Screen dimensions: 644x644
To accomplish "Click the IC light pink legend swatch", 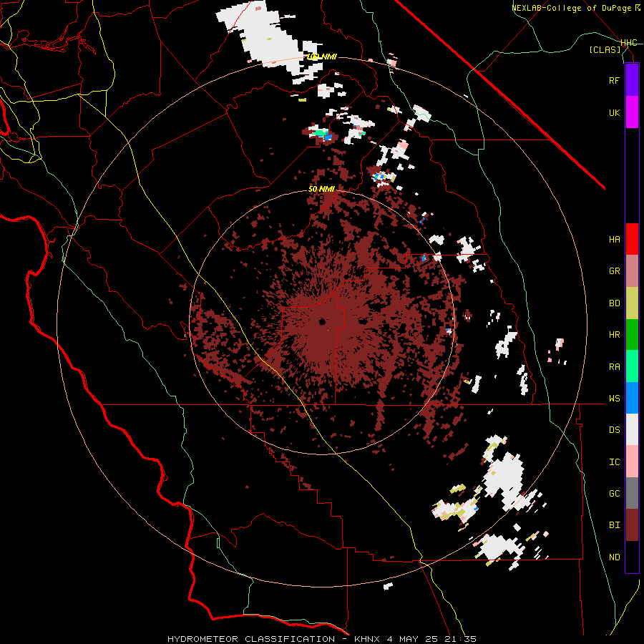I will [632, 462].
